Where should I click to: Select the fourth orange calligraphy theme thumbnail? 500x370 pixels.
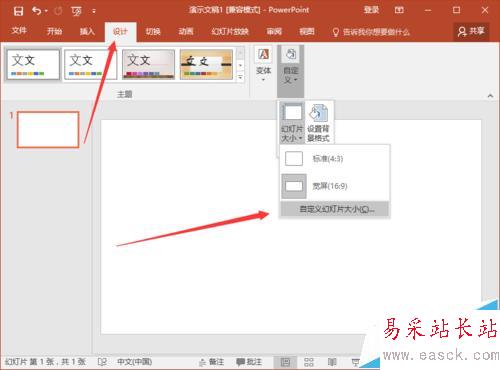[206, 65]
